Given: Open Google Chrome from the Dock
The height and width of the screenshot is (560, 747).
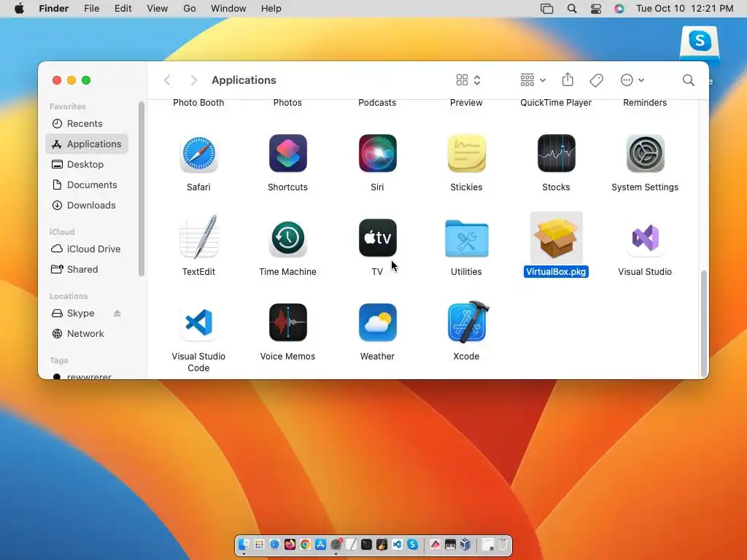Looking at the screenshot, I should pyautogui.click(x=305, y=545).
